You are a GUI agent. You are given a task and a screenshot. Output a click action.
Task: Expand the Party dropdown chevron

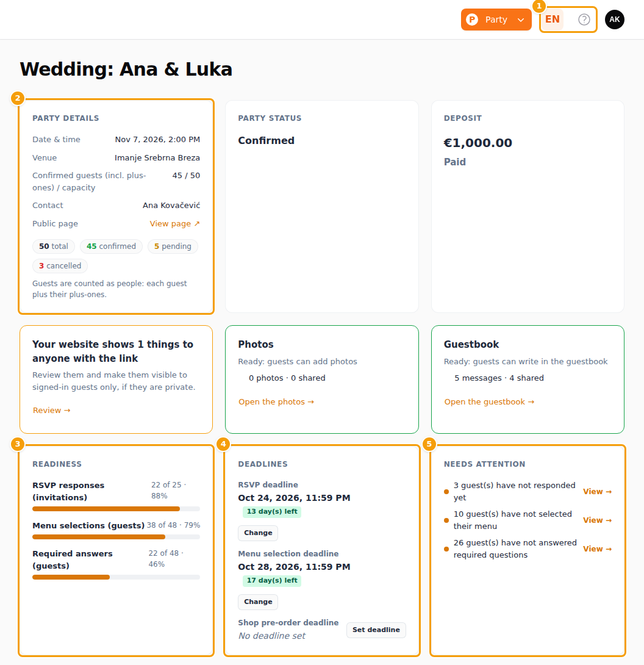pyautogui.click(x=521, y=20)
